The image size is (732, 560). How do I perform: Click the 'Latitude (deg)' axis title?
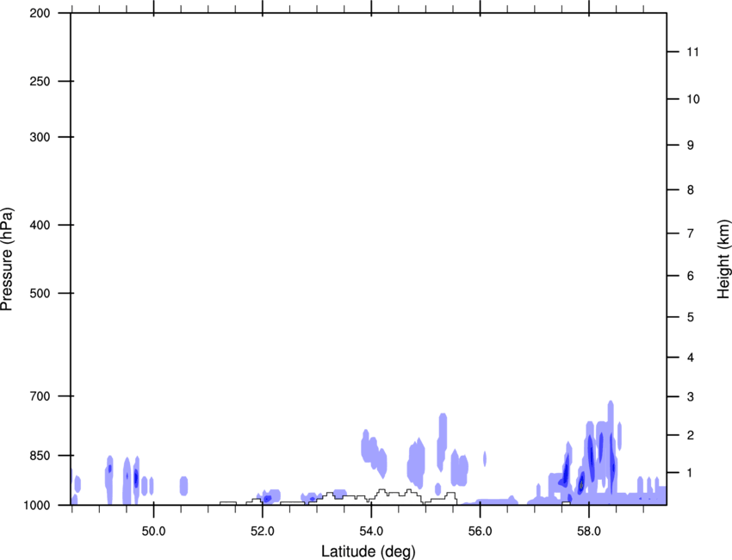pyautogui.click(x=369, y=551)
